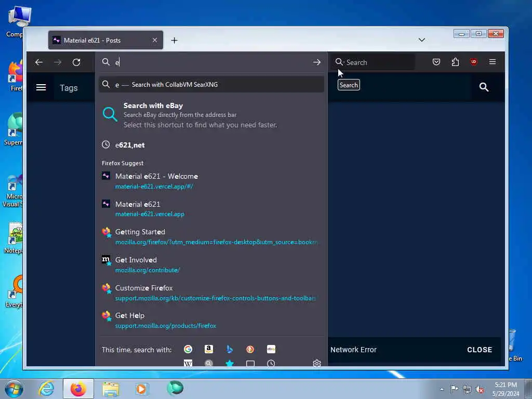Search this time with Wikipedia
This screenshot has height=399, width=532.
coord(188,363)
